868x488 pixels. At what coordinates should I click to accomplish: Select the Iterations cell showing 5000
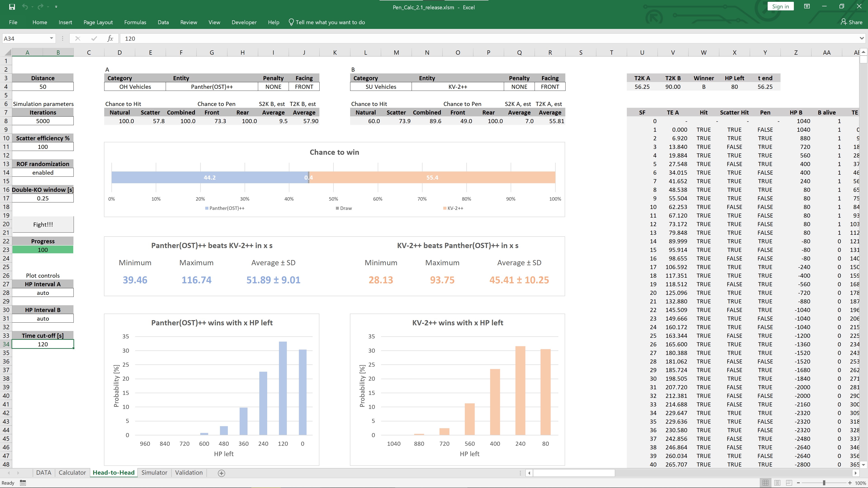[x=43, y=121]
